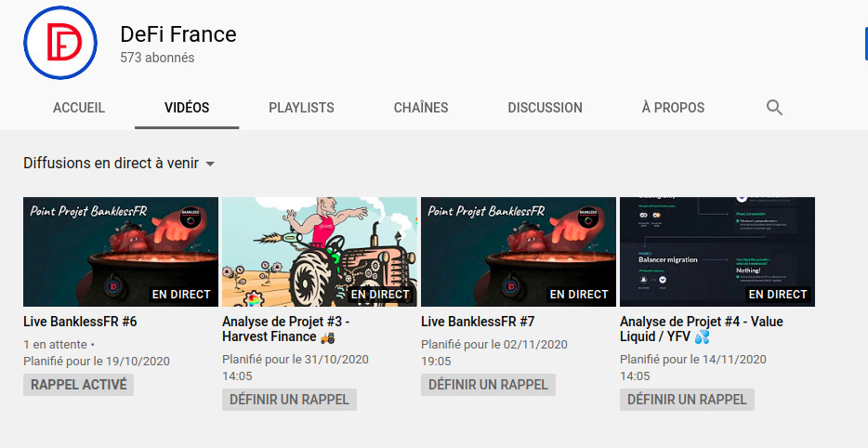Click EN DIRECT badge on Harvest Finance thumbnail
This screenshot has height=448, width=868.
pyautogui.click(x=380, y=295)
